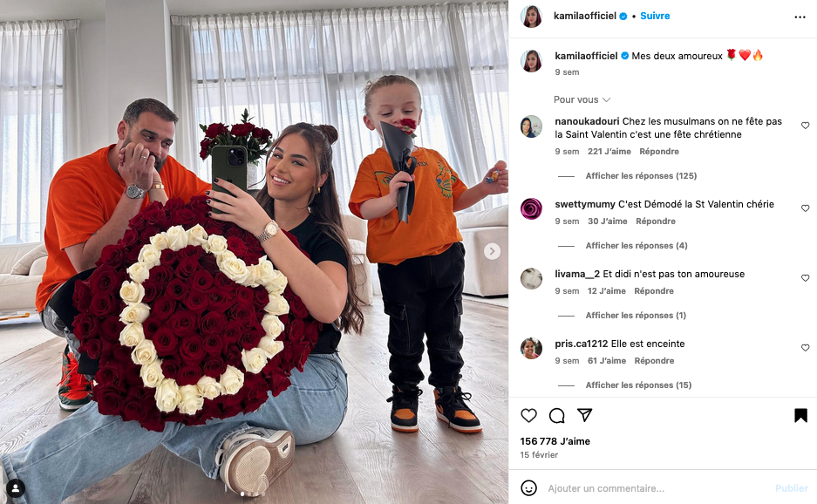Like the post with the heart icon
This screenshot has width=817, height=504.
[x=529, y=415]
